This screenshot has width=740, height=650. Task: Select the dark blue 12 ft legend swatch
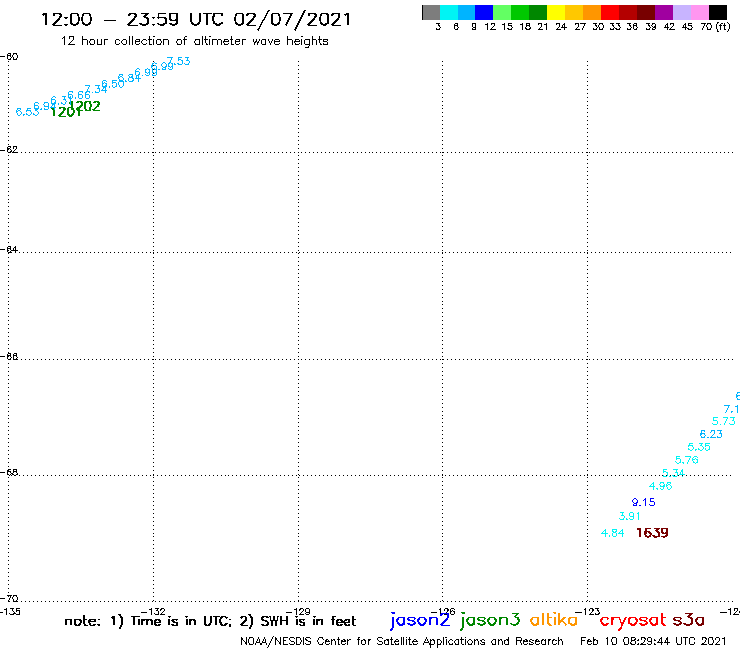[484, 12]
